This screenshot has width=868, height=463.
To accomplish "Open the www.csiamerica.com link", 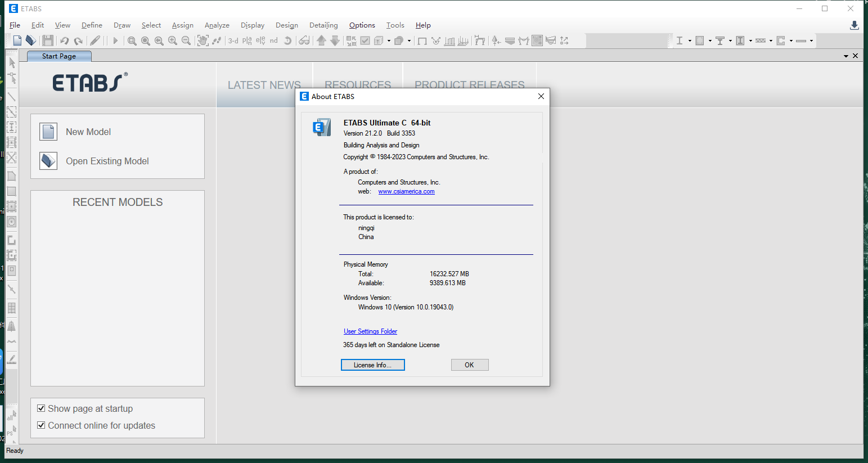I will tap(406, 191).
